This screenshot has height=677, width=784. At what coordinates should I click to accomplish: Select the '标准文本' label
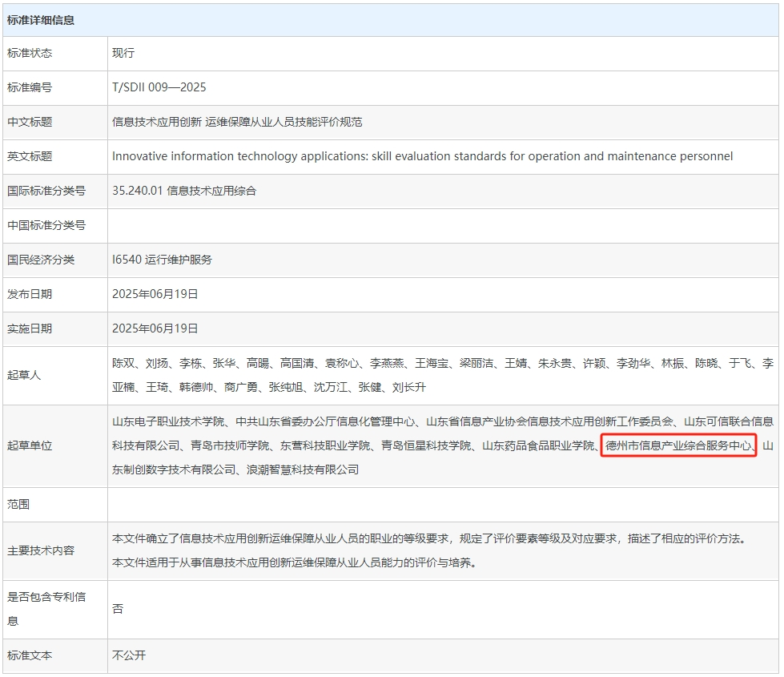coord(30,656)
